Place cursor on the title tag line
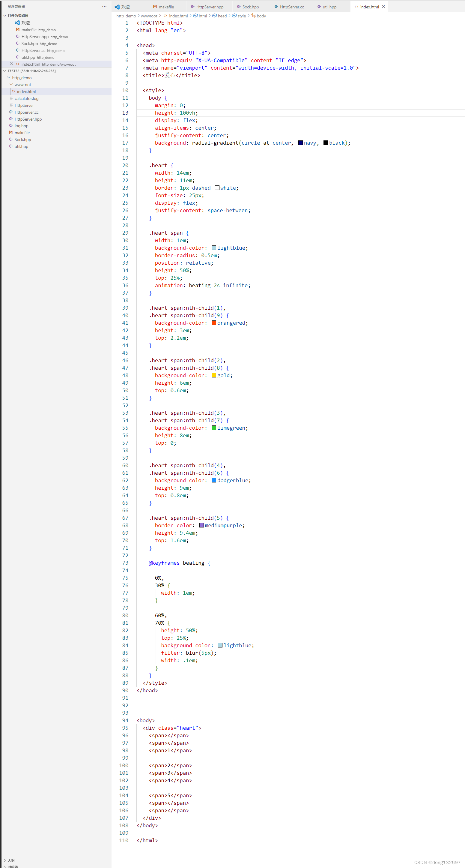The height and width of the screenshot is (868, 465). pyautogui.click(x=171, y=75)
